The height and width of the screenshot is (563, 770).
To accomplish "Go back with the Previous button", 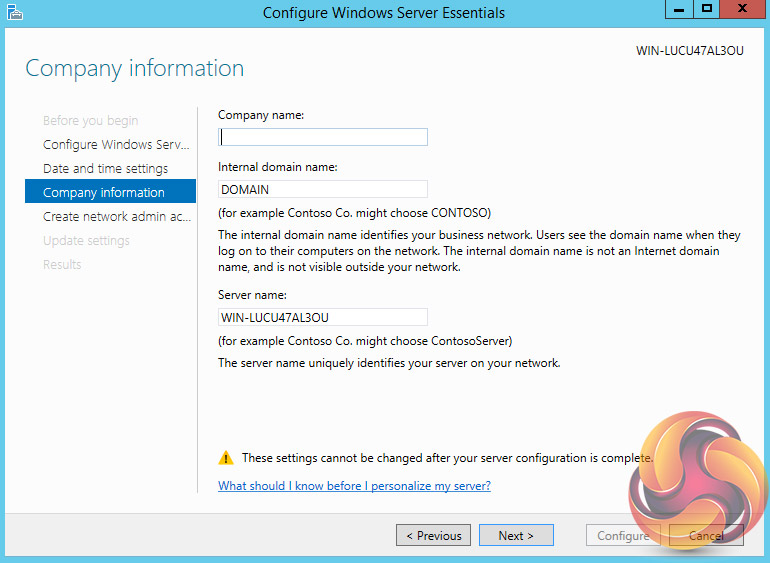I will tap(434, 536).
